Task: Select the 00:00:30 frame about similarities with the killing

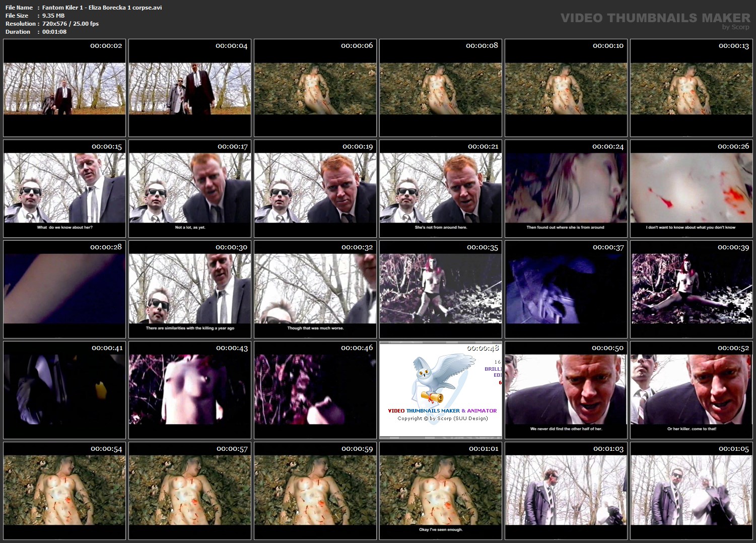Action: click(x=190, y=290)
